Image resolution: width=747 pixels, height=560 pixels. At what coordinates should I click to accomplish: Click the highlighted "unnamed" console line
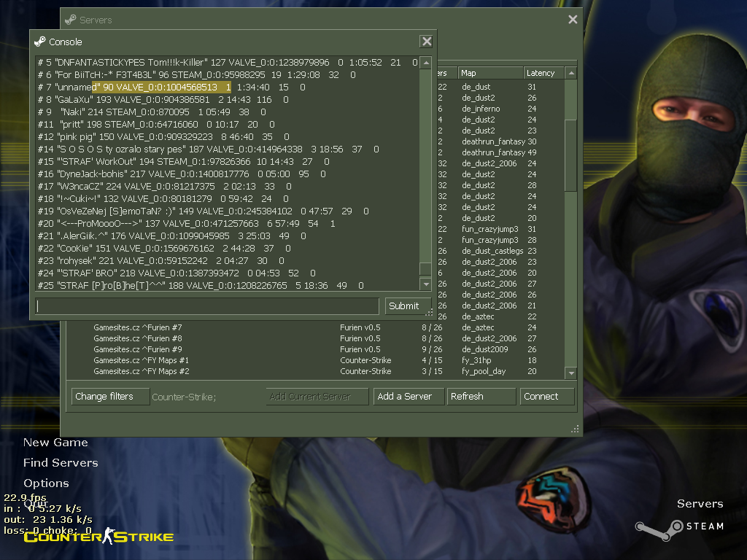click(x=171, y=87)
